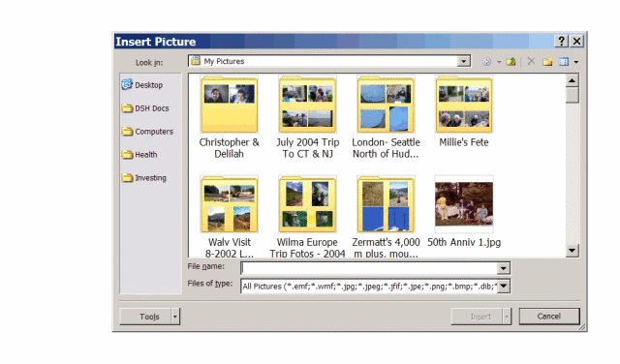Open Health folder shortcut
The image size is (620, 364).
click(139, 155)
